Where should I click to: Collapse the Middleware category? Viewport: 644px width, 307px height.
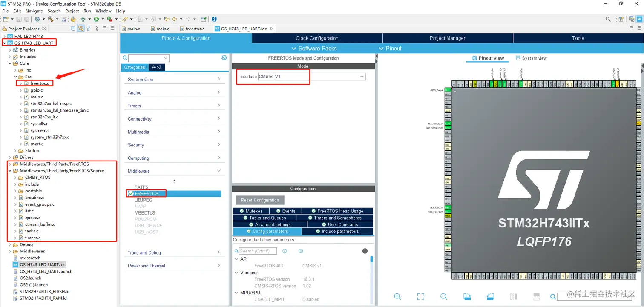coord(174,171)
